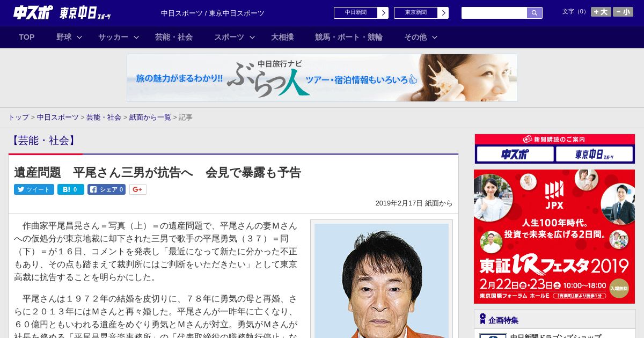Go to TOP in navigation bar
The width and height of the screenshot is (644, 338).
pyautogui.click(x=27, y=37)
